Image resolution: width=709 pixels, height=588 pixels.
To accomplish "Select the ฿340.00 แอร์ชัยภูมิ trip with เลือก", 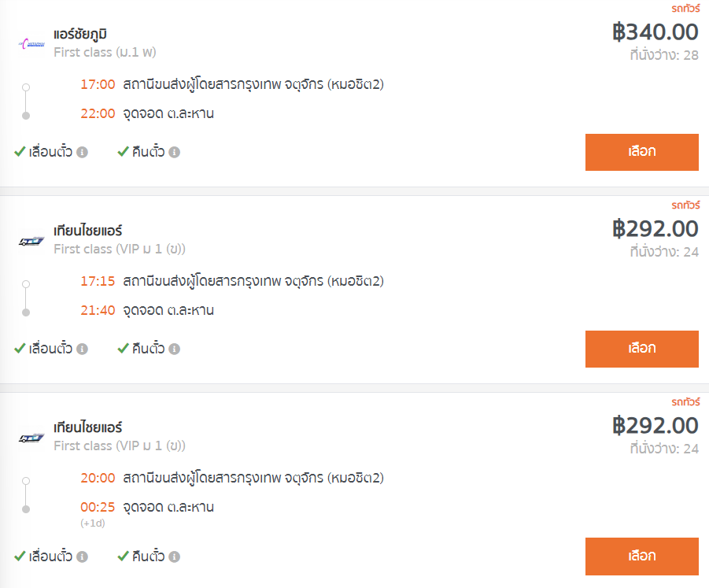I will 641,152.
